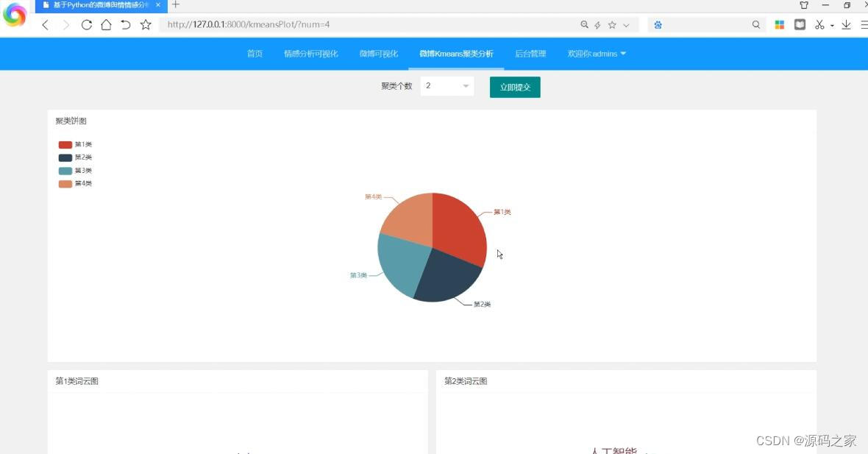Viewport: 868px width, 454px height.
Task: Close the current browser tab
Action: click(157, 5)
